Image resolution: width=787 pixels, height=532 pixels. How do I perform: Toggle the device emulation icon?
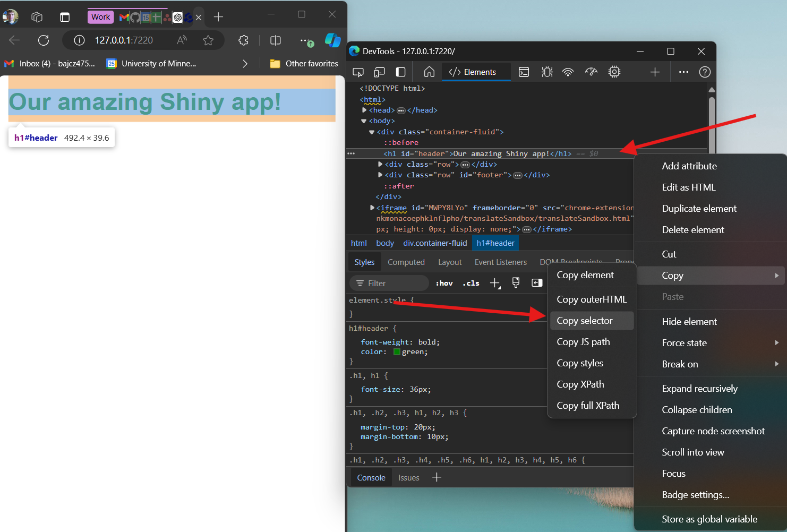(379, 72)
